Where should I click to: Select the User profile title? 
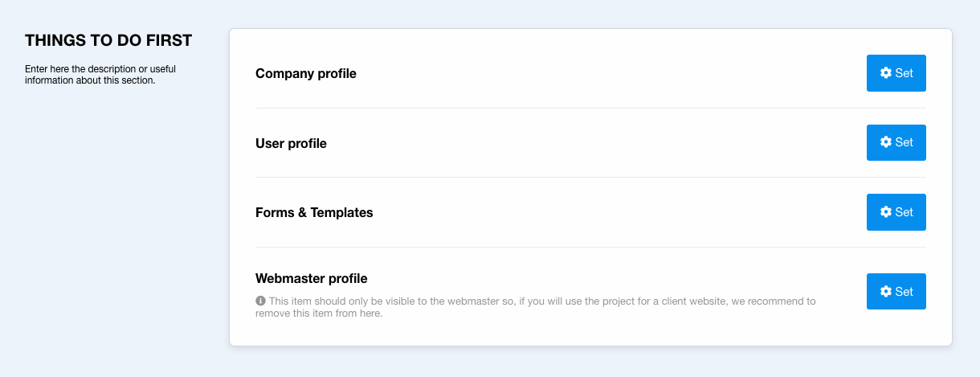pos(291,144)
